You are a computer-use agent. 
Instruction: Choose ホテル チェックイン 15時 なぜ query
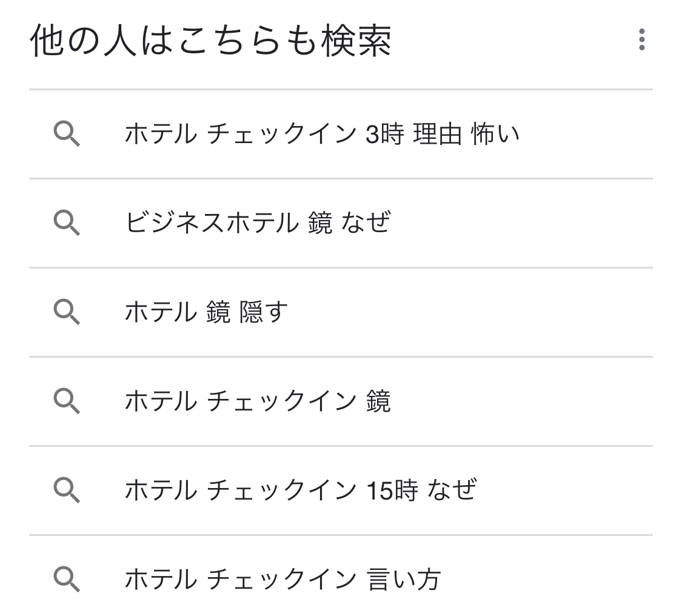click(300, 490)
